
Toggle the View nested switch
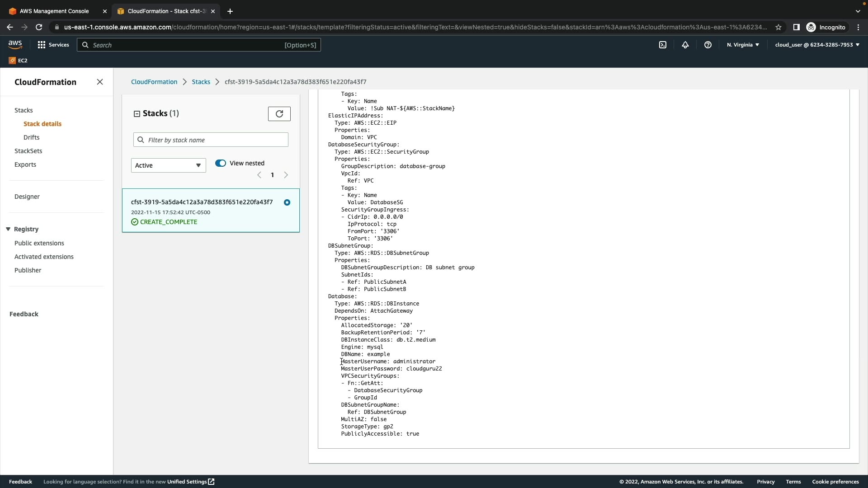tap(221, 163)
